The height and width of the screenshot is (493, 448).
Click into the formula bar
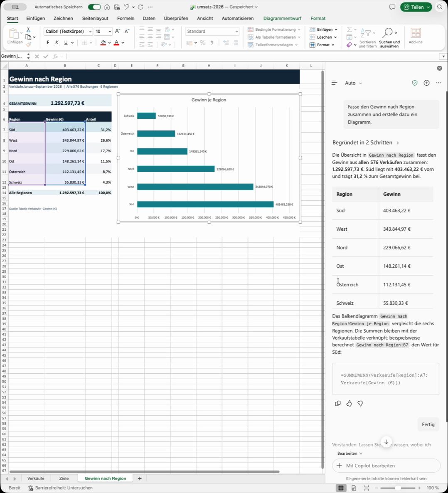pos(253,56)
